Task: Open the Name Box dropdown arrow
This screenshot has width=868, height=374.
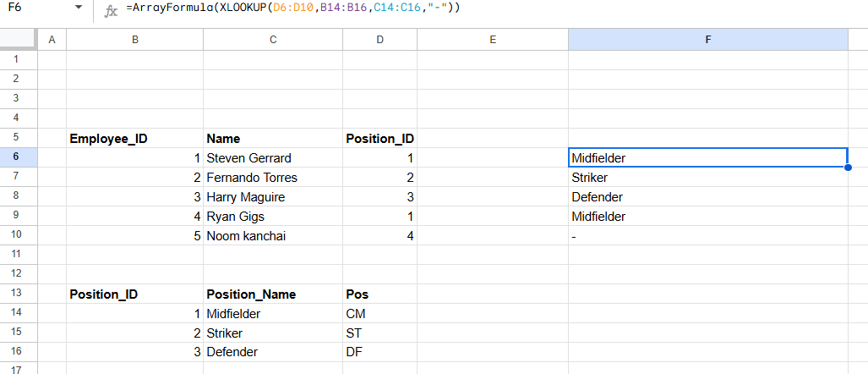Action: (x=79, y=8)
